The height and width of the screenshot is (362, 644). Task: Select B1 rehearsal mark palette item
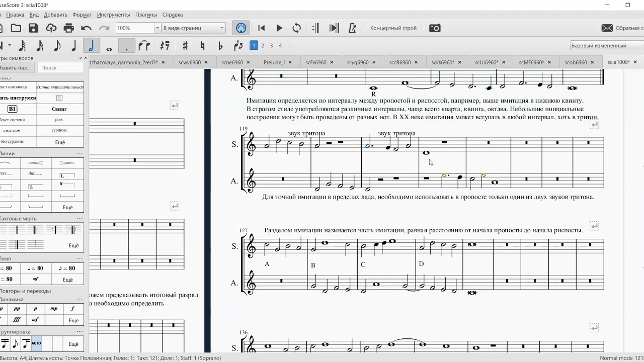(13, 109)
